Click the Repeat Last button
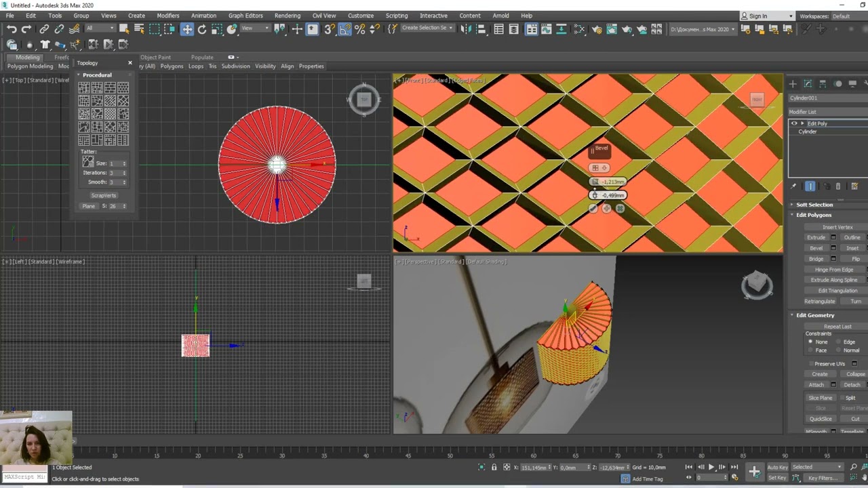 (837, 327)
